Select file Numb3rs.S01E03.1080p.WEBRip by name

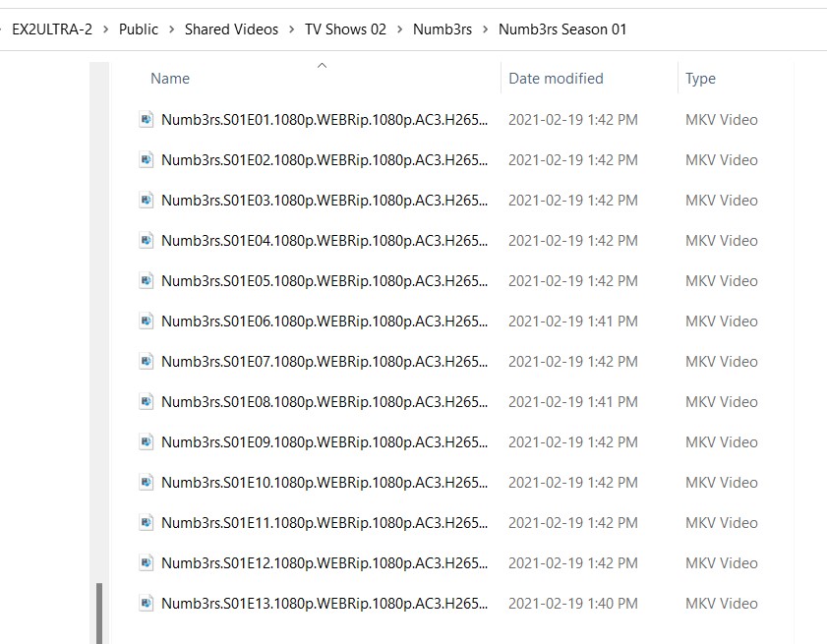tap(325, 201)
